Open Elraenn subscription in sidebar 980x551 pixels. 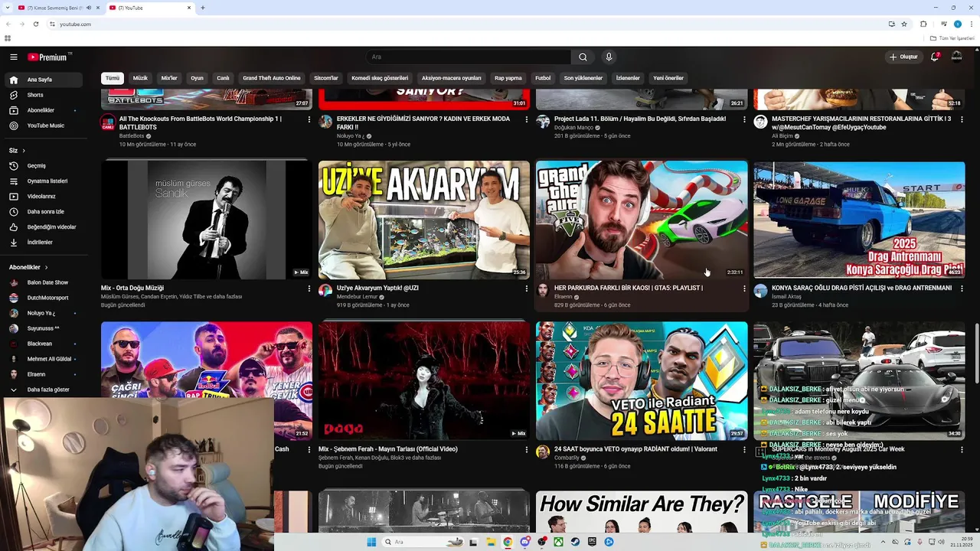[45, 374]
